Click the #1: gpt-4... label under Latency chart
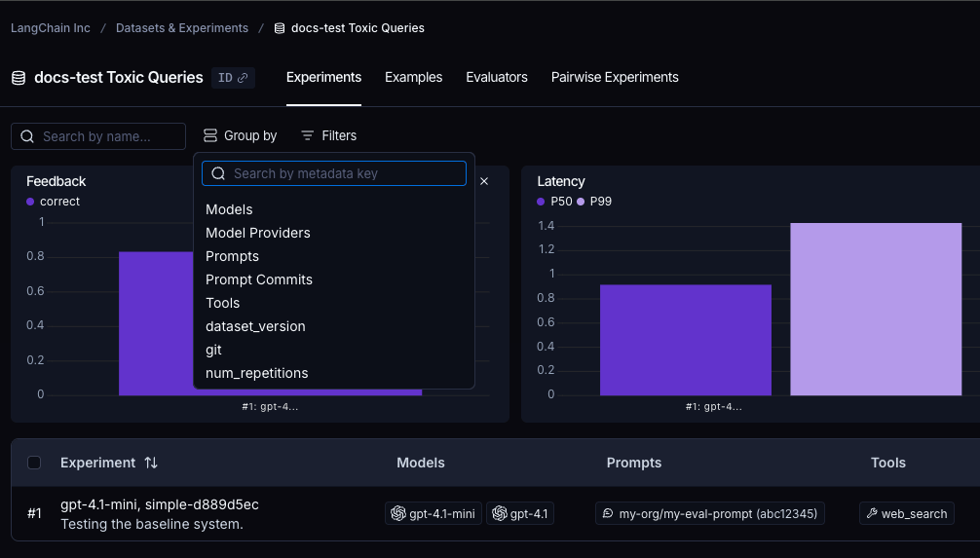Screen dimensions: 980x558 pyautogui.click(x=714, y=406)
